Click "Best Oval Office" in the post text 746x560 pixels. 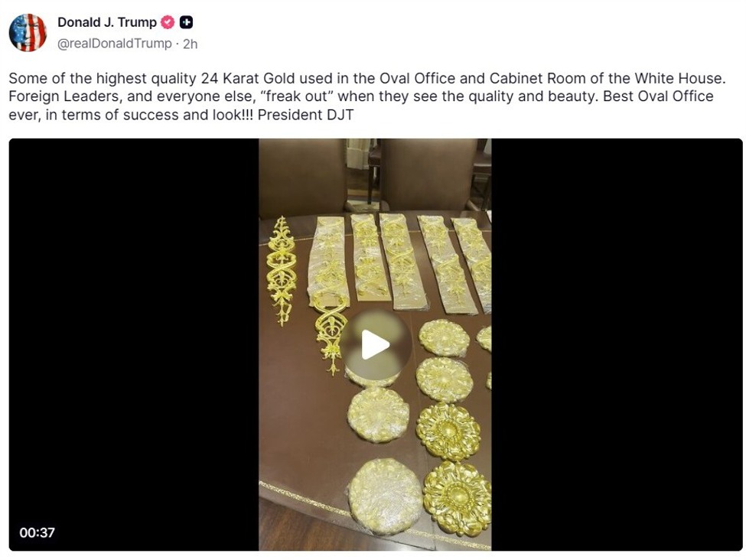(x=659, y=96)
